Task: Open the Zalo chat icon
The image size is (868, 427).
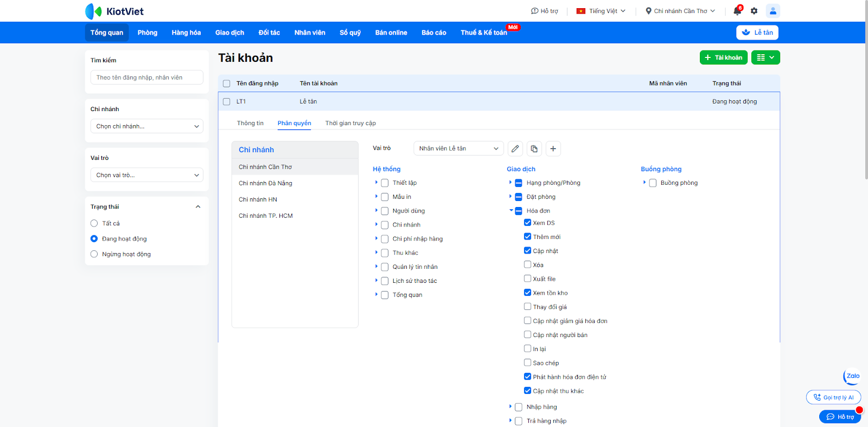Action: pos(852,376)
